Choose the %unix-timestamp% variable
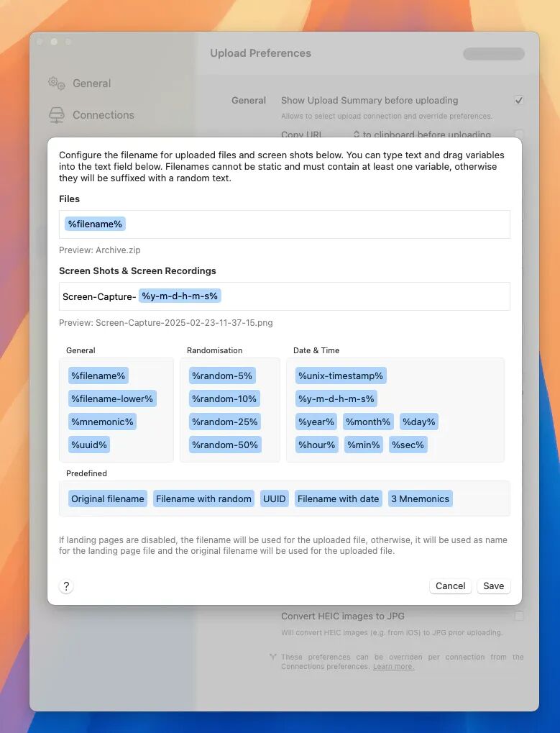Image resolution: width=560 pixels, height=733 pixels. [341, 375]
